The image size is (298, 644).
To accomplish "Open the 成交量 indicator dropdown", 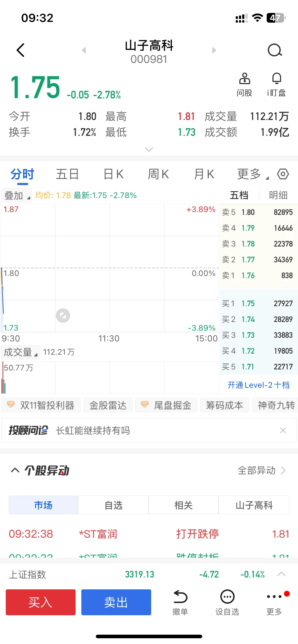I will 21,352.
